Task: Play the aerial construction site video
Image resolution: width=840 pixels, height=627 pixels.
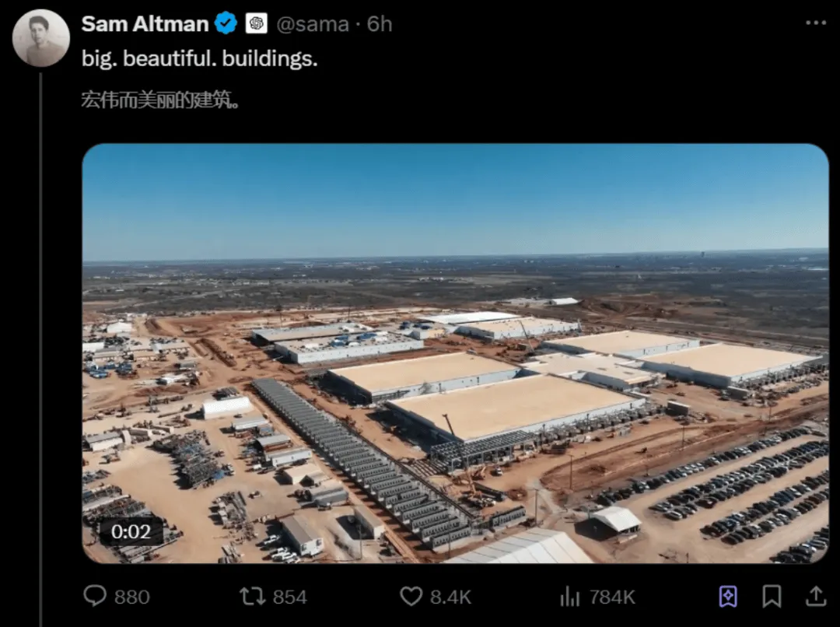Action: (455, 353)
